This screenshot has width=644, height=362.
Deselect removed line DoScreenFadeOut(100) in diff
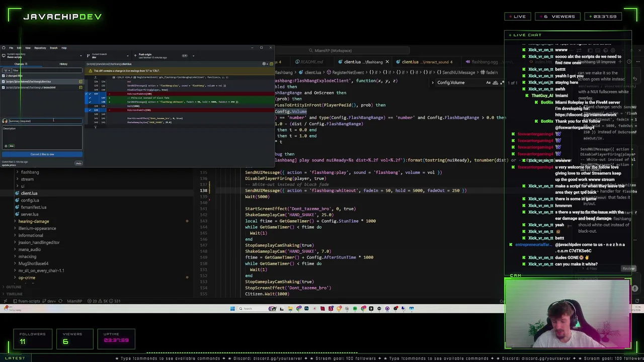tap(91, 94)
